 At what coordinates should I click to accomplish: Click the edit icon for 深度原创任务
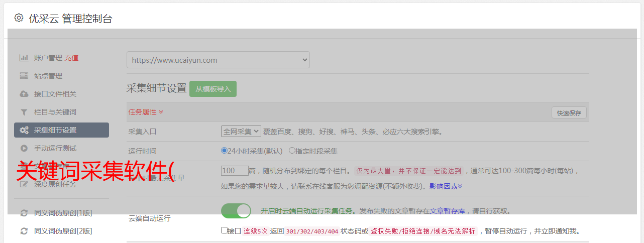click(24, 184)
